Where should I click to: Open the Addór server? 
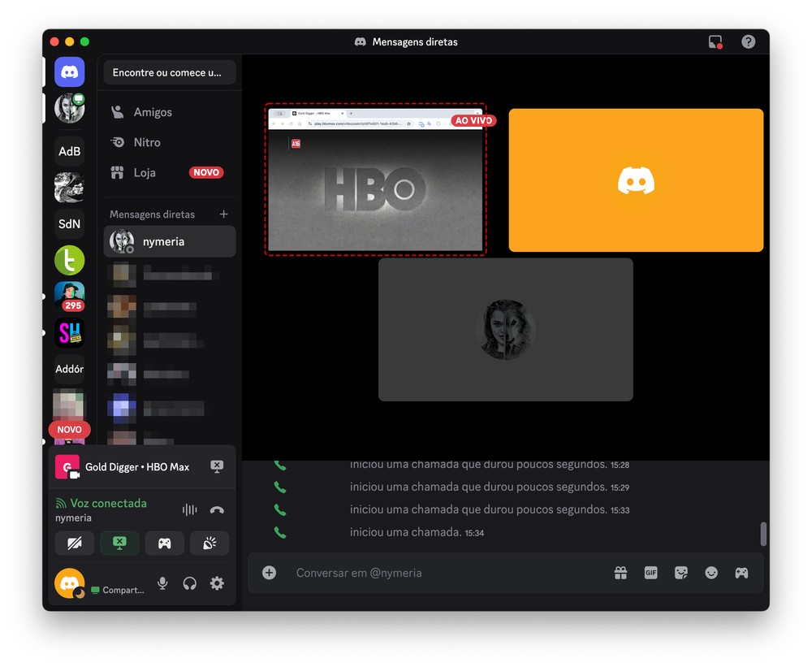coord(69,369)
